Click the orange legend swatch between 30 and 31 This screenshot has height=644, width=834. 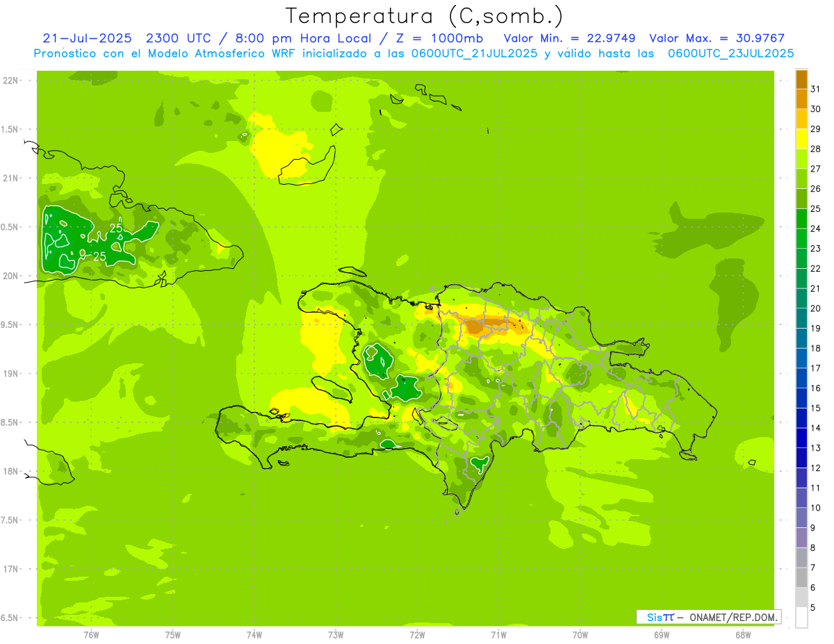(x=801, y=99)
